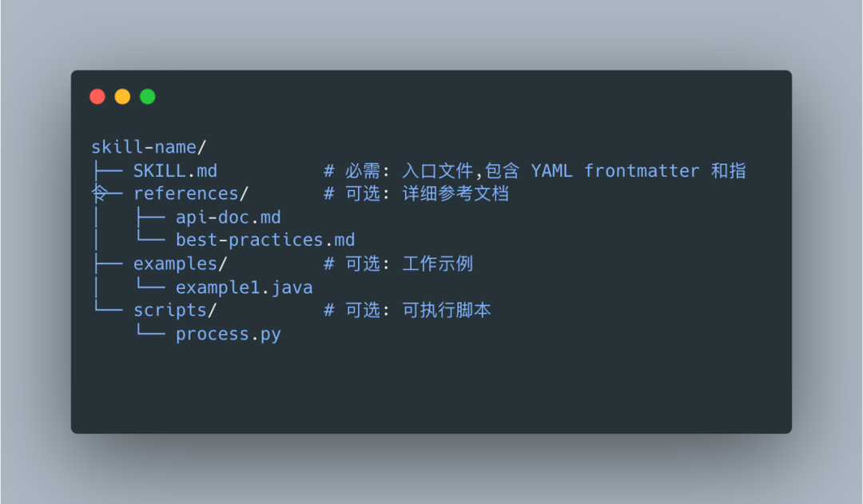This screenshot has height=504, width=863.
Task: Click the green maximize dot
Action: point(148,97)
